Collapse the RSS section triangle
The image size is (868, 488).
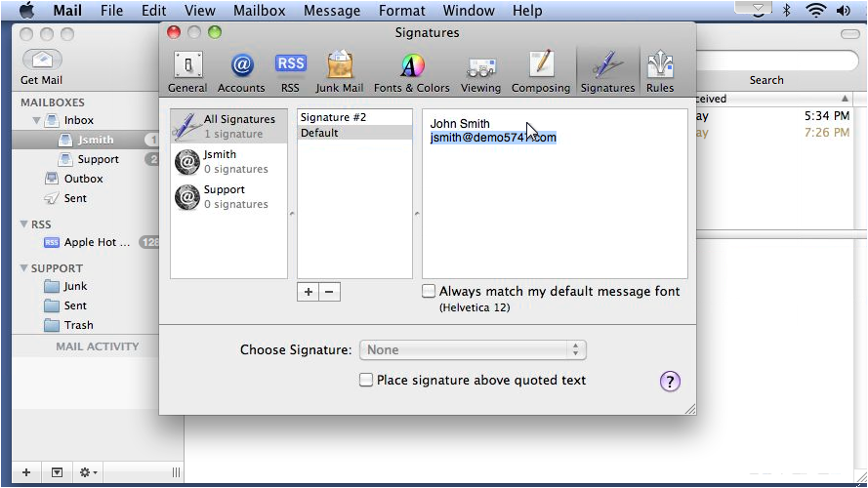[x=23, y=224]
